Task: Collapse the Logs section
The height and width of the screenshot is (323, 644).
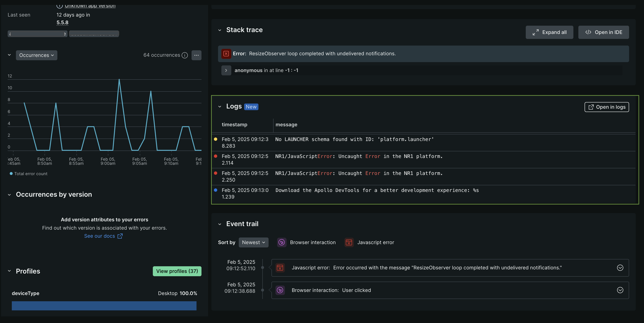Action: coord(219,107)
